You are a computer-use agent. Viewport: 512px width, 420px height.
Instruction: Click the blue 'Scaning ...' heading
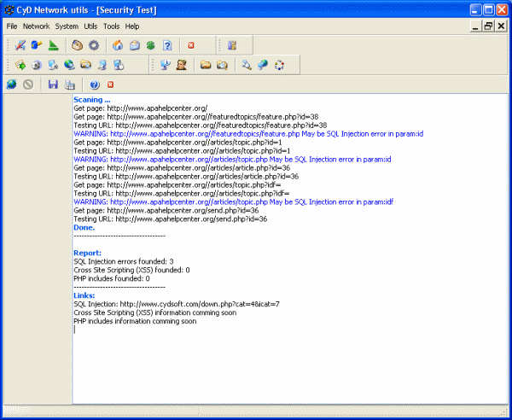point(92,100)
